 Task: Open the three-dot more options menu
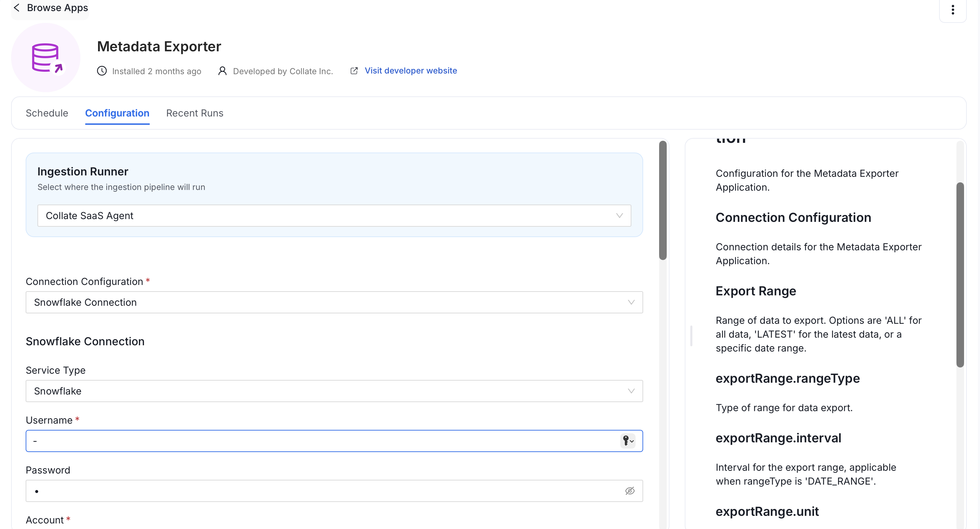[953, 9]
